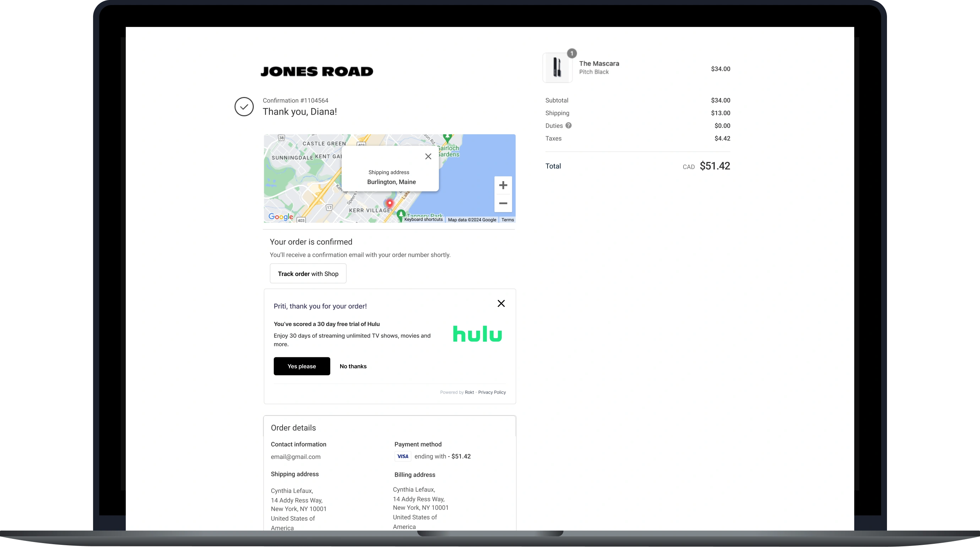Image resolution: width=980 pixels, height=547 pixels.
Task: Click Map data ©2024 Google text
Action: point(472,220)
